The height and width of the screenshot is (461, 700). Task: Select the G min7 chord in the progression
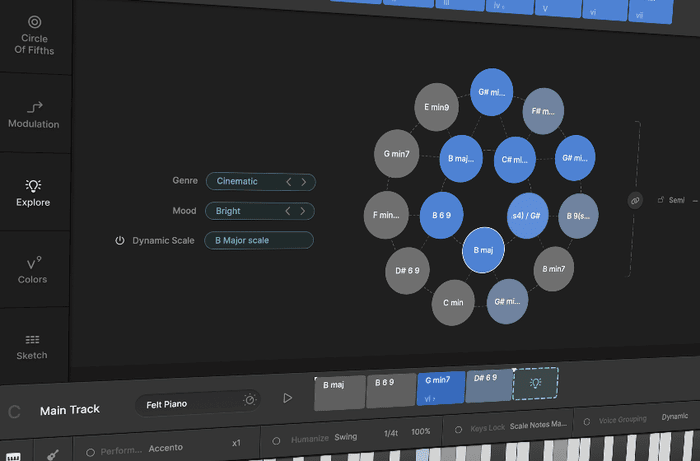441,388
